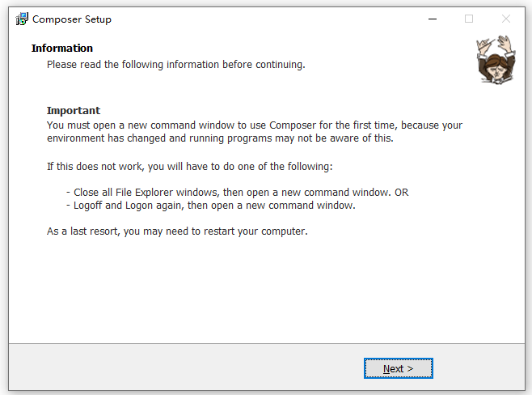Click the "Logoff and Logon again" bullet
The image size is (532, 395).
[x=210, y=206]
